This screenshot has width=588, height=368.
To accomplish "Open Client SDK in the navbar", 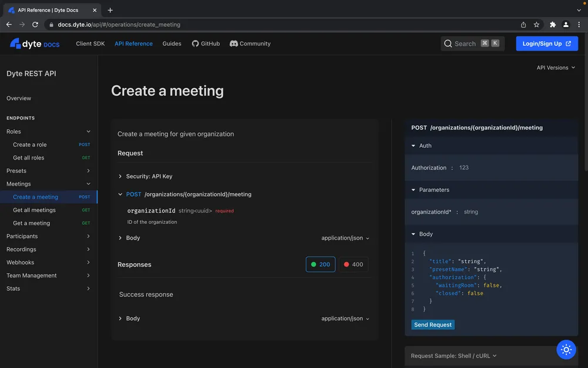I will click(91, 44).
